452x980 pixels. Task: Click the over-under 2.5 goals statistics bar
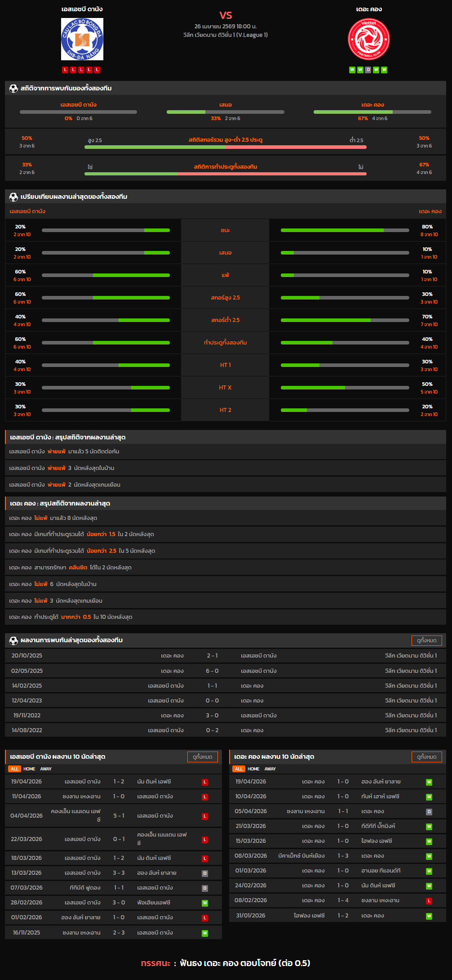pos(226,147)
